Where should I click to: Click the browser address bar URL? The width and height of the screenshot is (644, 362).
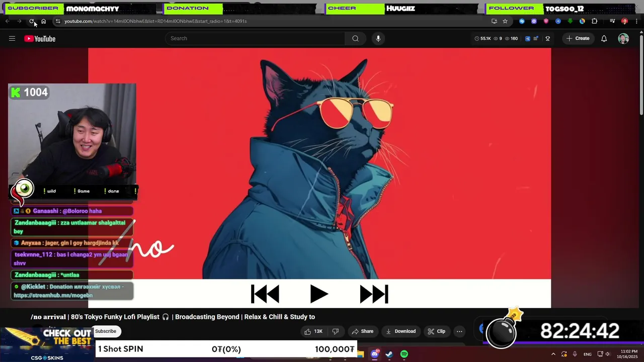click(155, 21)
